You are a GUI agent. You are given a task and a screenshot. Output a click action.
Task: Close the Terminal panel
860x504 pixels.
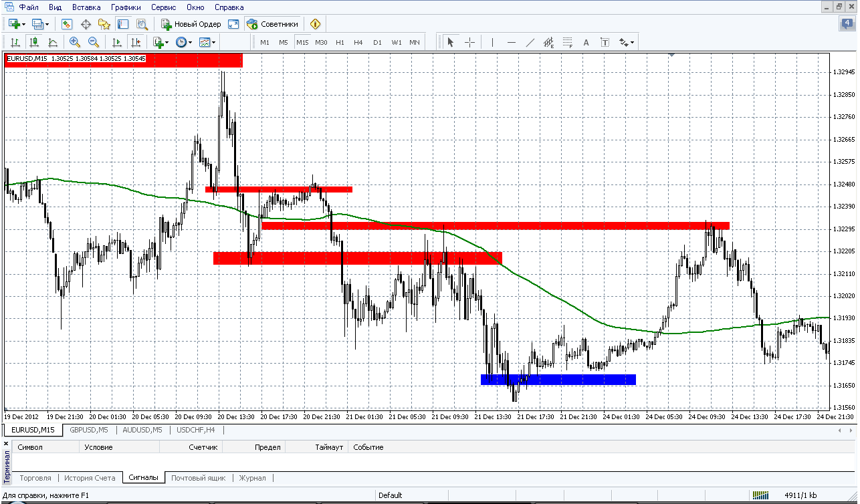(7, 444)
